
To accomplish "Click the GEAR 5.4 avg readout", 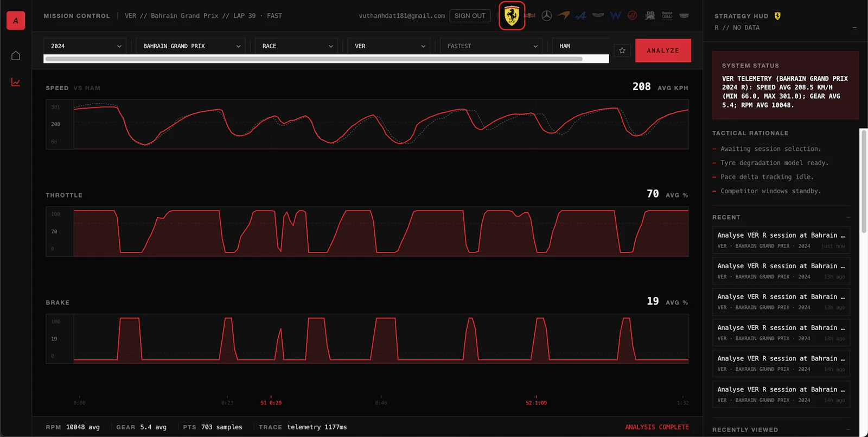I will 142,427.
